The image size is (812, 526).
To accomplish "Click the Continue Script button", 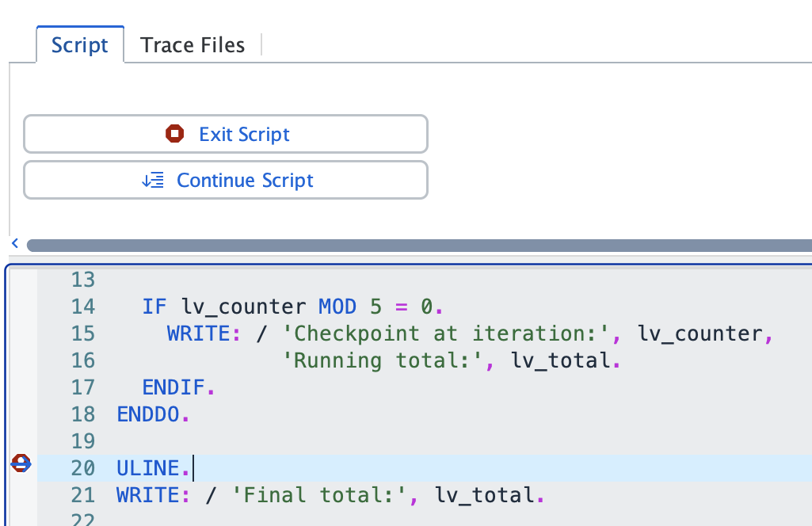I will point(226,180).
